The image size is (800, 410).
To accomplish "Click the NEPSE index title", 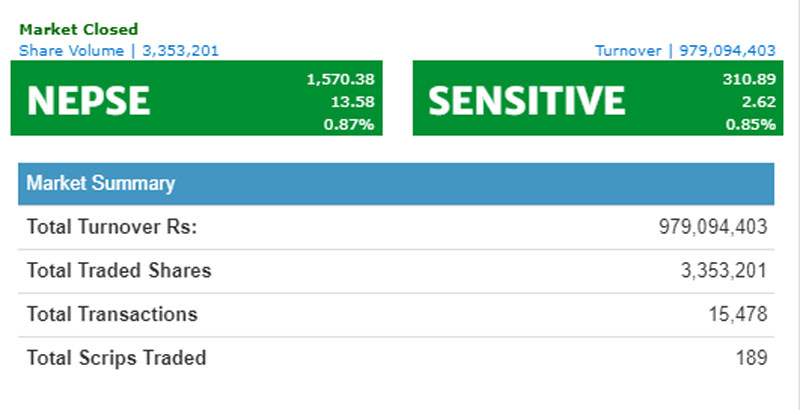I will (89, 100).
